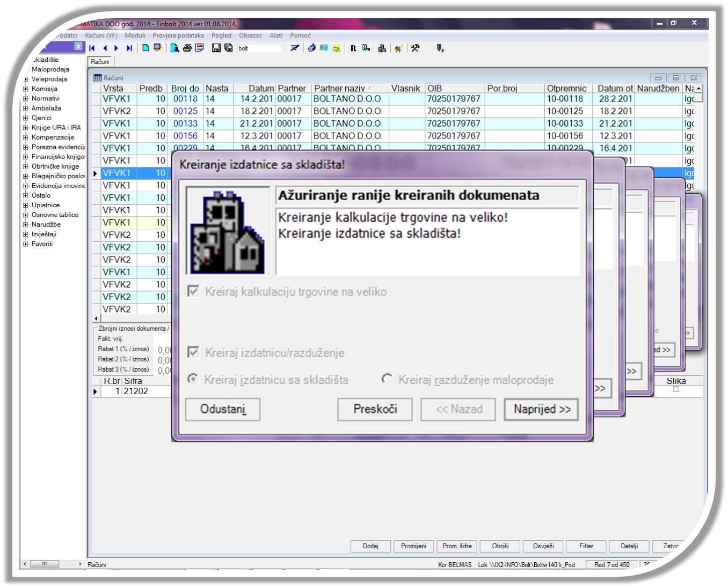Click the Preskoči button in the wizard

(x=375, y=409)
